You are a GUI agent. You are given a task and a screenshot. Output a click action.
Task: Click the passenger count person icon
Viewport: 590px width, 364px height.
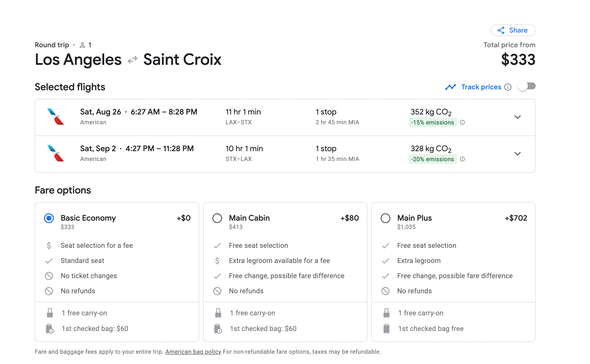click(x=82, y=45)
